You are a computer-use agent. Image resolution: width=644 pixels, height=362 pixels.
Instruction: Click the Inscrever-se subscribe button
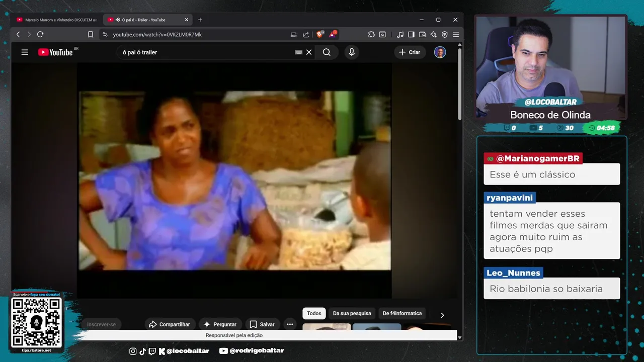tap(101, 324)
